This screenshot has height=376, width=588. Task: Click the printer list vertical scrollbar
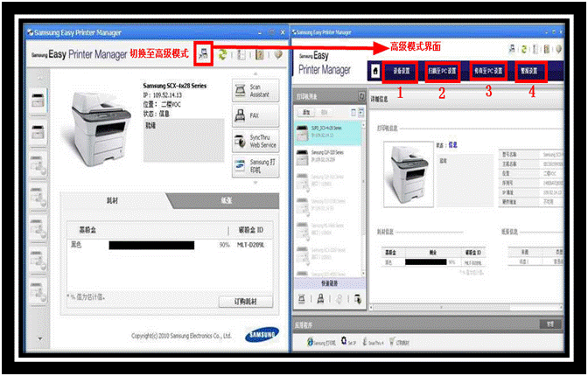click(363, 198)
